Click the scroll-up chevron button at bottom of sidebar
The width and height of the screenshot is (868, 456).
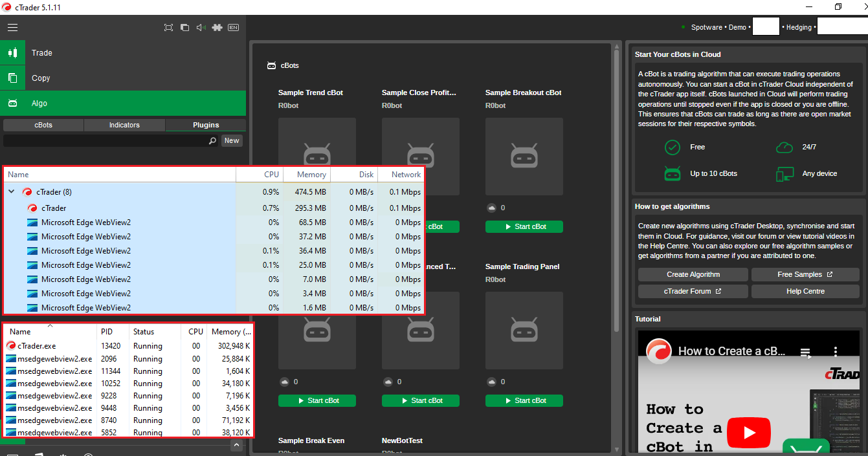(236, 446)
